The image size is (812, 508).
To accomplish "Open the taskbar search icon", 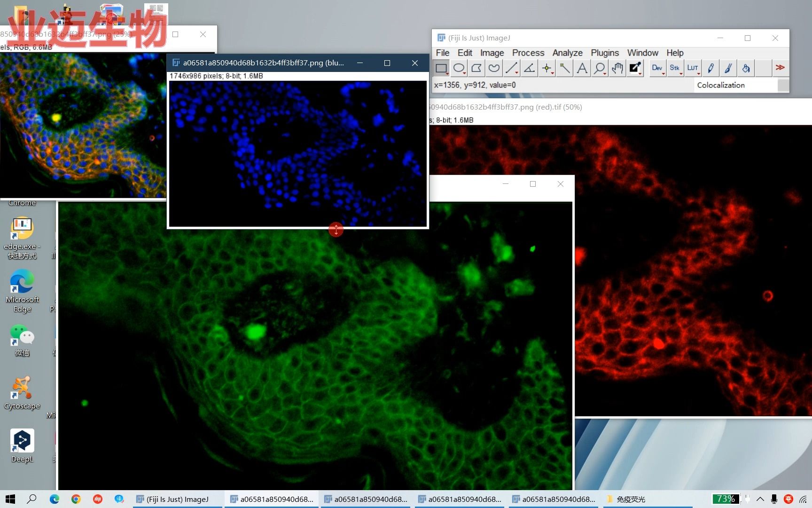I will point(32,499).
